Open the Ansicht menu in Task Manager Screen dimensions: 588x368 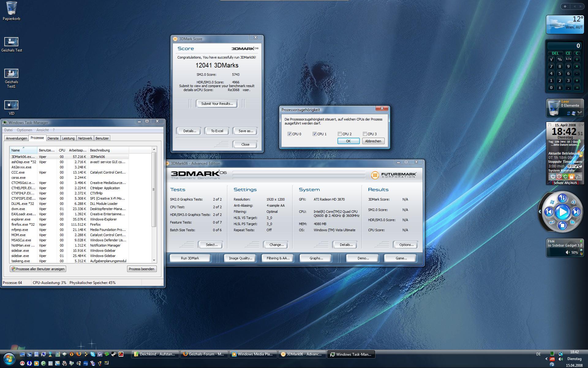tap(43, 130)
